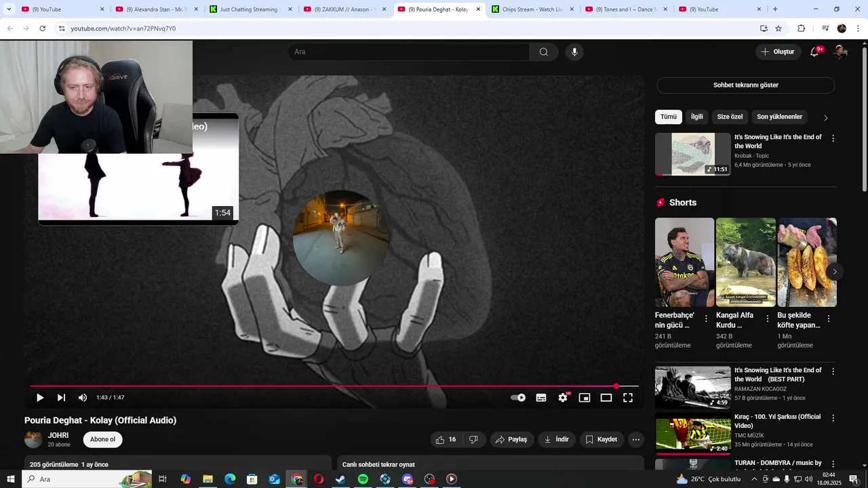Subscribe with the Abone ol button
Image resolution: width=868 pixels, height=488 pixels.
tap(103, 439)
